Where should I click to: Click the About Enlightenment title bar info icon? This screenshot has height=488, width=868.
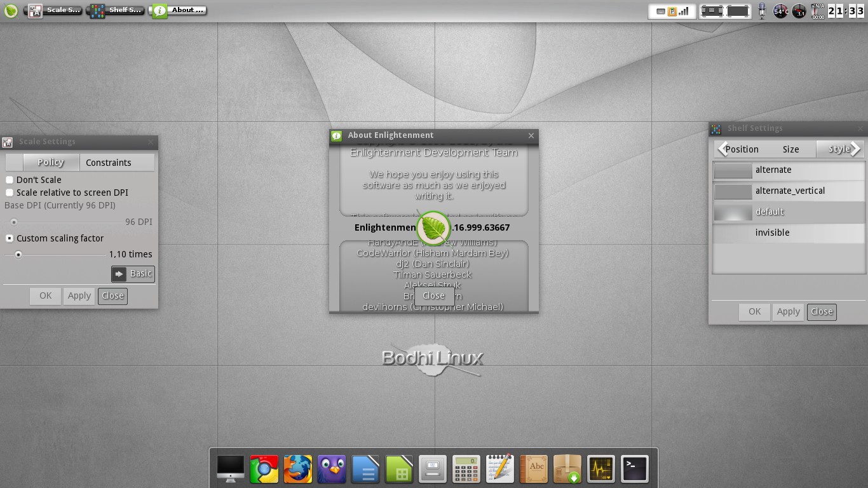tap(336, 135)
